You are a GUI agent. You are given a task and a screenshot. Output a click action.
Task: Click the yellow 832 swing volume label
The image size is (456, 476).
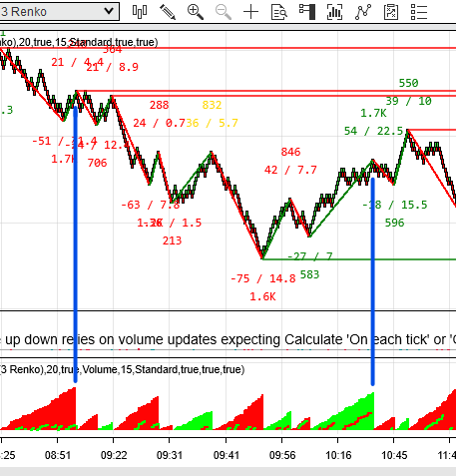[x=212, y=105]
